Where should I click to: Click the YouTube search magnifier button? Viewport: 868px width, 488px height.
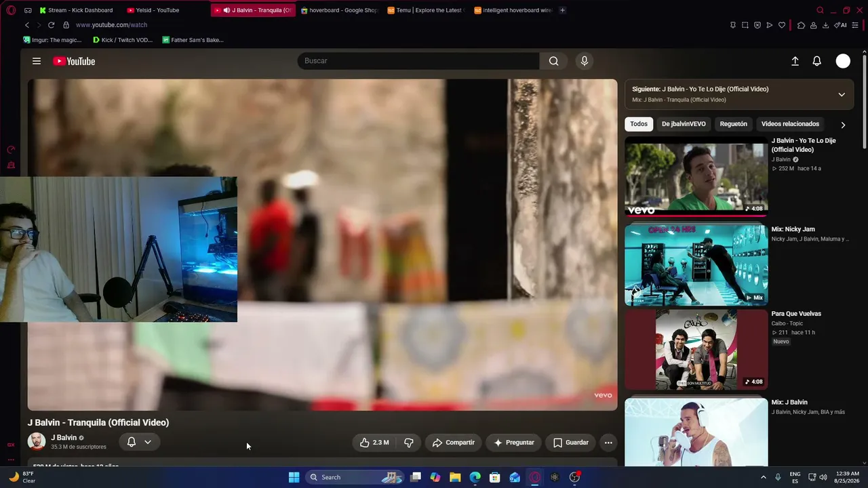pos(554,61)
